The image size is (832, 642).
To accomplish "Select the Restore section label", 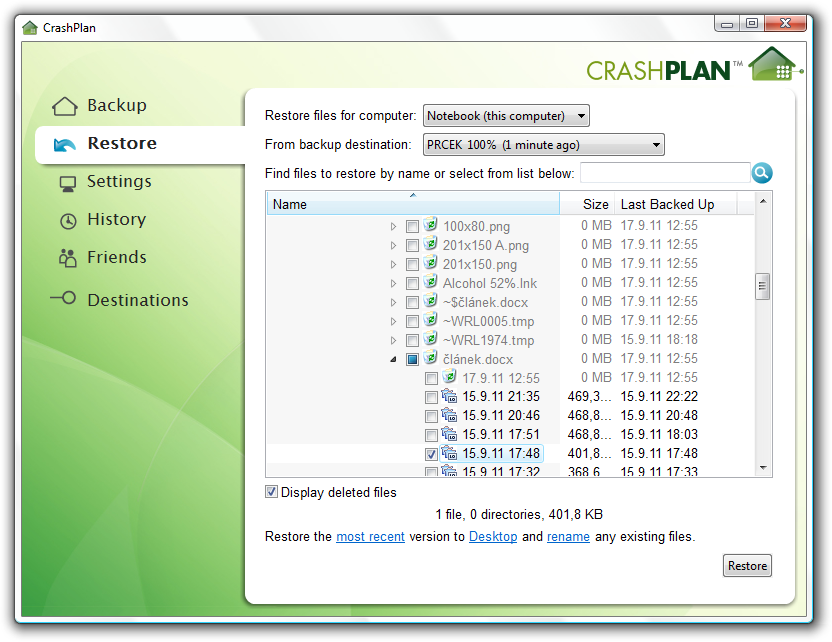I will click(x=122, y=143).
